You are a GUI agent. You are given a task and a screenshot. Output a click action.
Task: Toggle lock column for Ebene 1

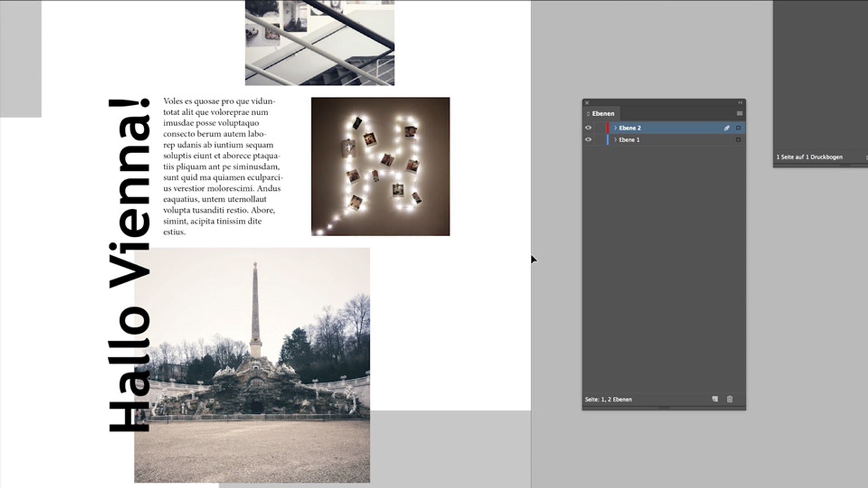click(x=599, y=140)
